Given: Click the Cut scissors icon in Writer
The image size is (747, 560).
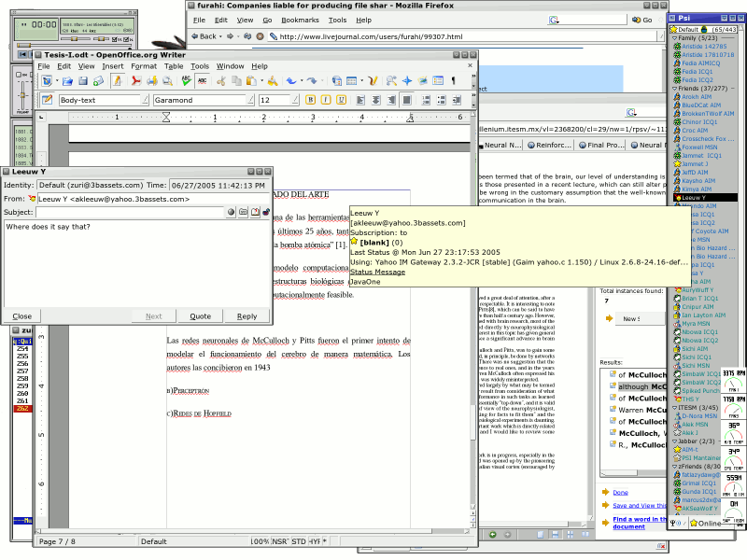Looking at the screenshot, I should [x=221, y=81].
